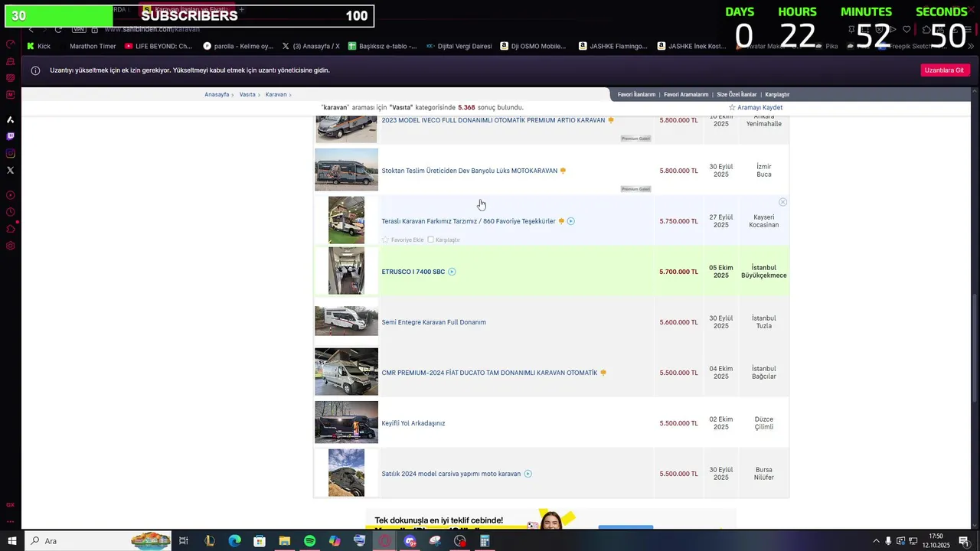Screen dimensions: 980x551
Task: Check Karşılaştır box on Teraslı Karavan row
Action: pyautogui.click(x=430, y=240)
